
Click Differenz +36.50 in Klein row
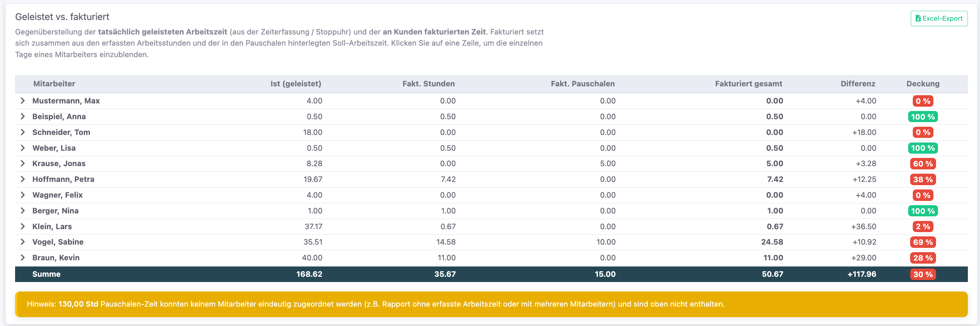coord(863,226)
